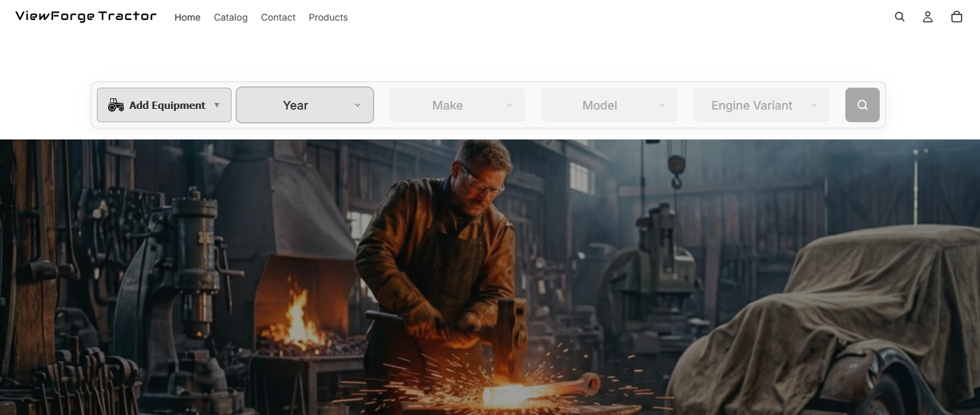Open the Catalog menu link
Viewport: 980px width, 415px height.
[x=231, y=17]
